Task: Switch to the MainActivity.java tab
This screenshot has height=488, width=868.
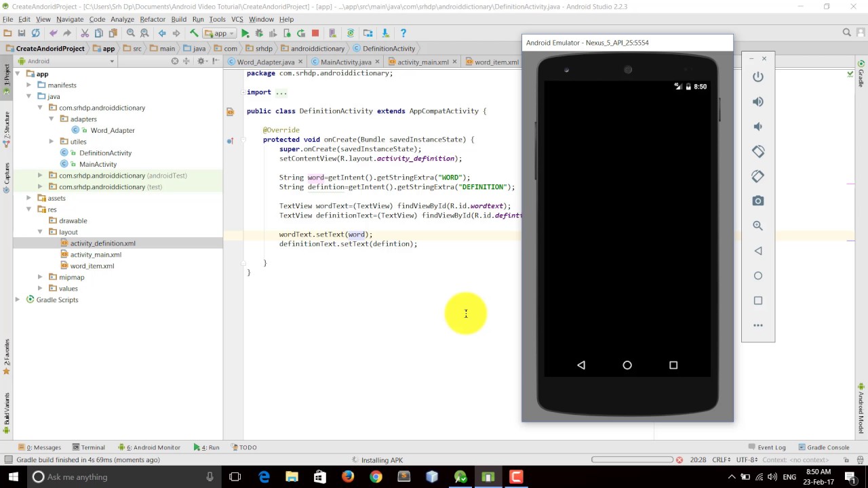Action: pos(346,62)
